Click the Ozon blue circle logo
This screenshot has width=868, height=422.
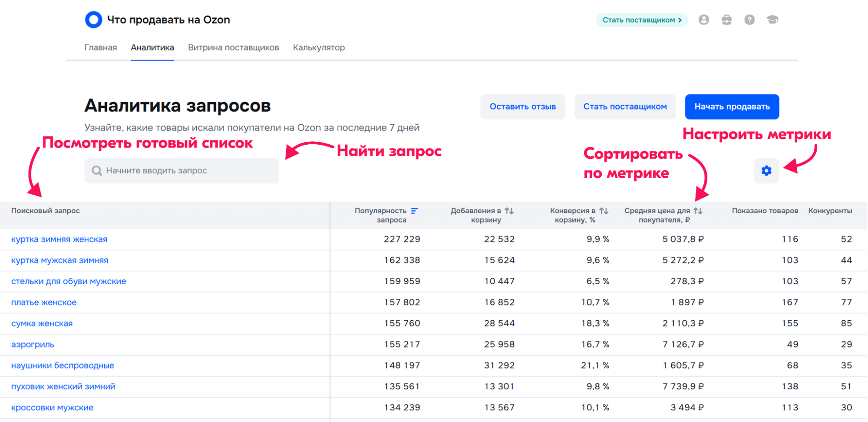pyautogui.click(x=93, y=20)
